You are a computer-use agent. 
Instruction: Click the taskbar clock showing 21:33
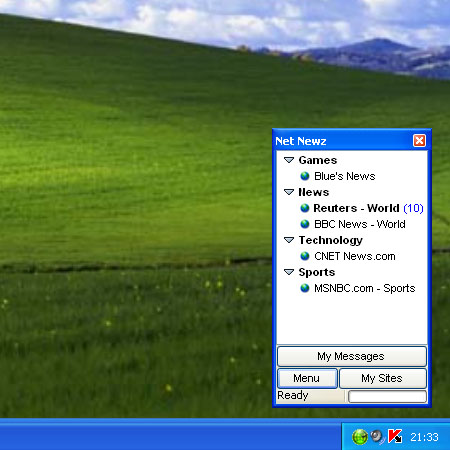tap(424, 437)
